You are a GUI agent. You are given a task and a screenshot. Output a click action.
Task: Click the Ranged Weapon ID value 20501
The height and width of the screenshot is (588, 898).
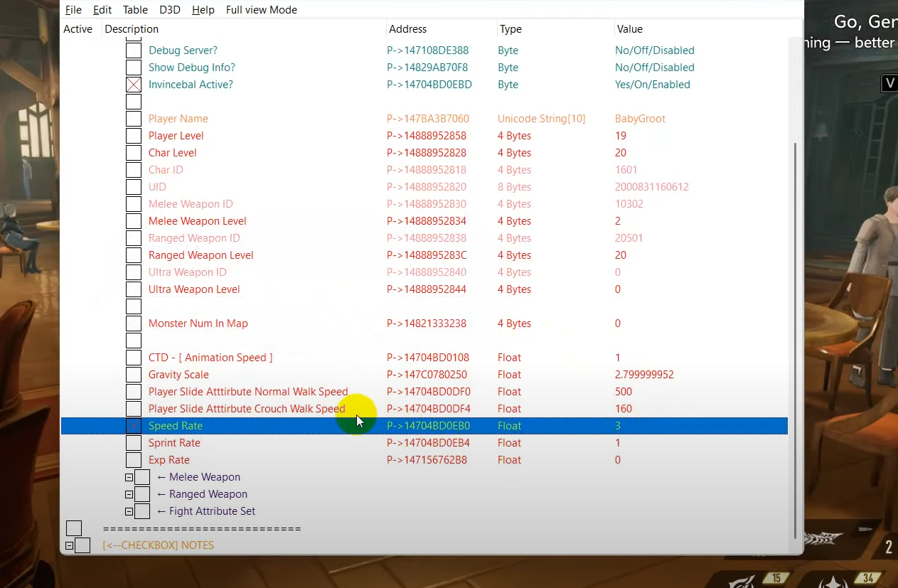629,238
